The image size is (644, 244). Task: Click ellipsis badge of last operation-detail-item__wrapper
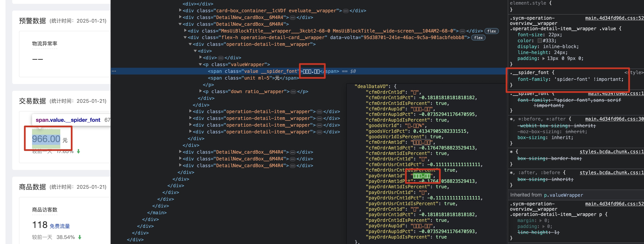tap(319, 132)
